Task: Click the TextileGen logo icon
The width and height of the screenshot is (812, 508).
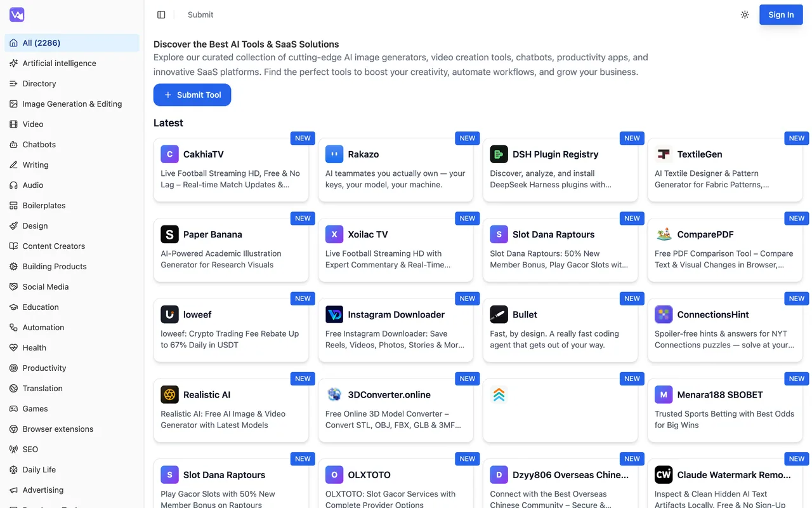Action: tap(664, 154)
